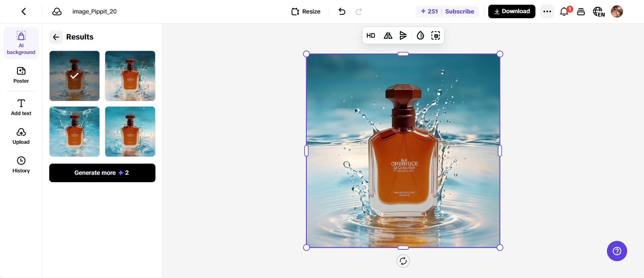Click the right edge middle handle

[500, 151]
